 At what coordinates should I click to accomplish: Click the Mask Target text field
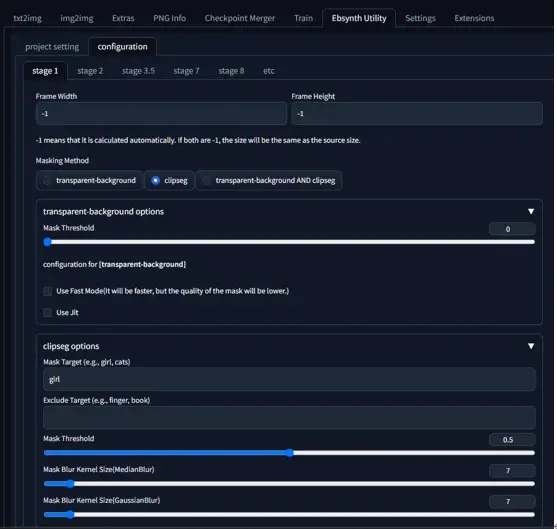click(289, 379)
